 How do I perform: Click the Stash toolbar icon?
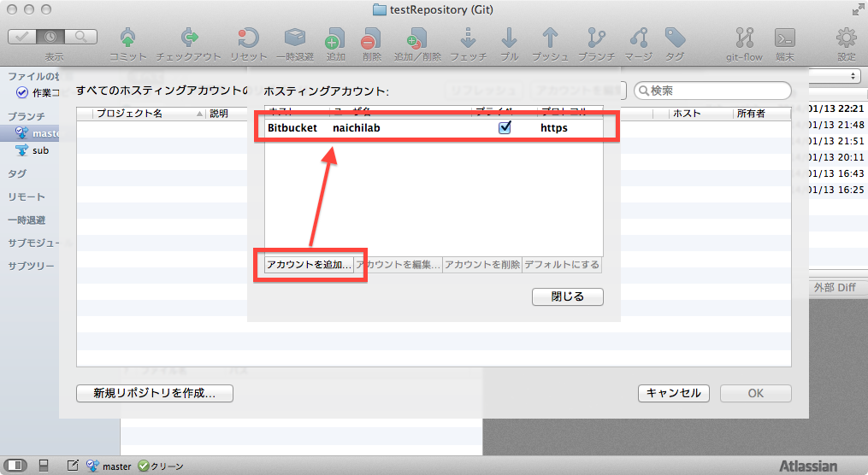[295, 38]
